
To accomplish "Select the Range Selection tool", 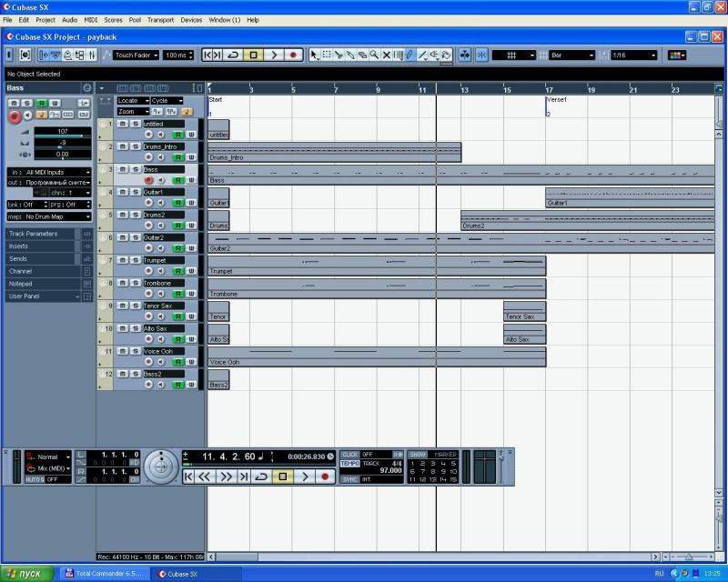I will click(x=327, y=55).
